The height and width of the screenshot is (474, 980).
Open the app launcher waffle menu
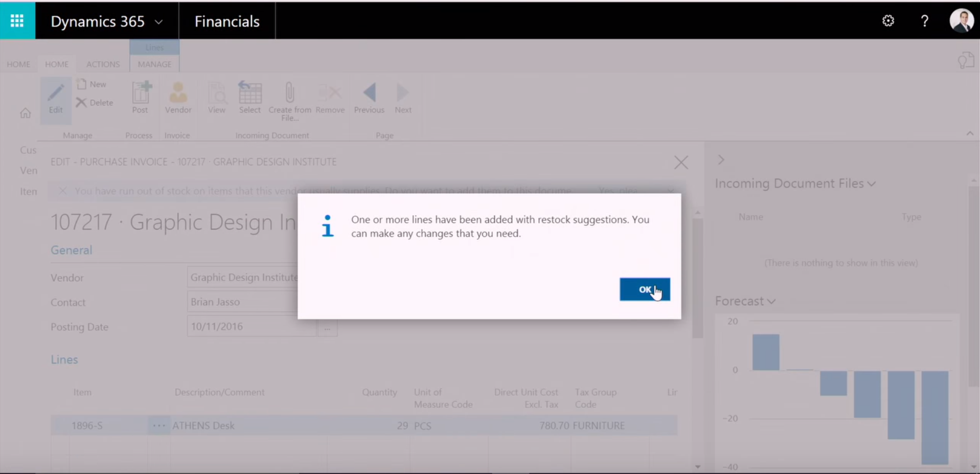click(x=17, y=21)
